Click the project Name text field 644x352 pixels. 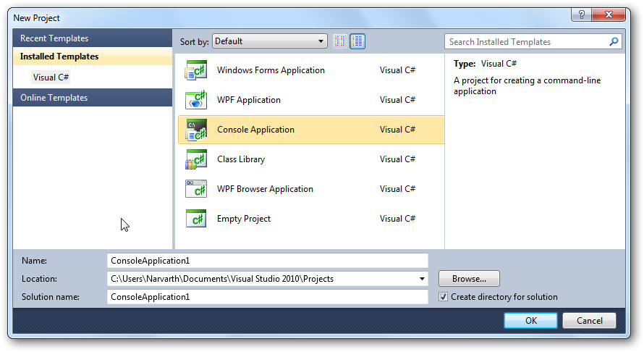click(267, 261)
